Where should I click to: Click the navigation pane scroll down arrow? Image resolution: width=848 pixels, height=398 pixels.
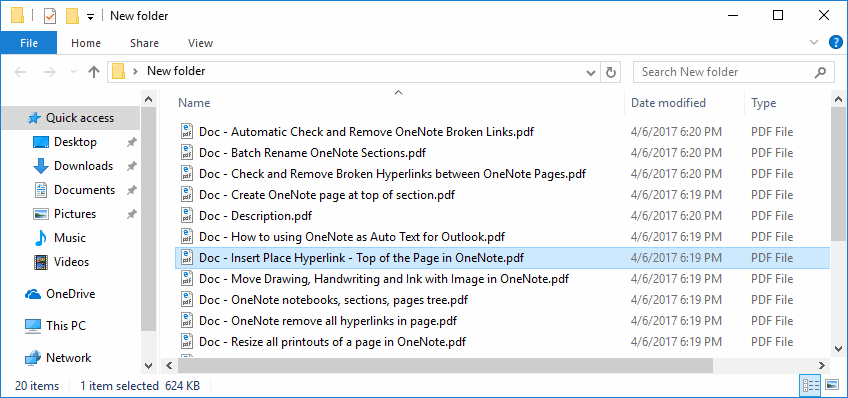coord(149,366)
